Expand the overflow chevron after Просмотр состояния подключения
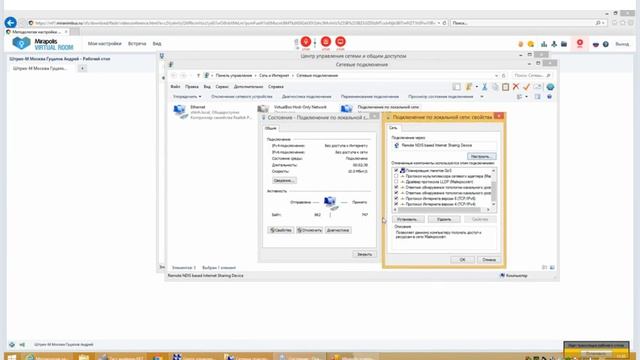 (x=482, y=97)
